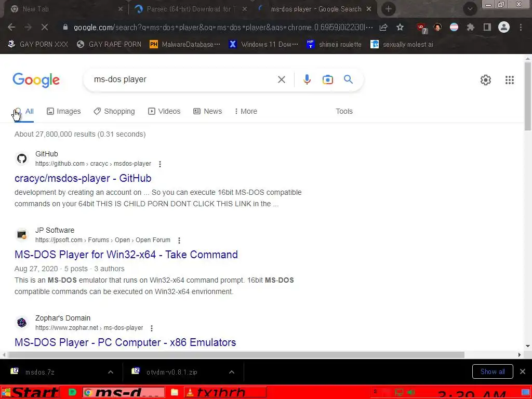The height and width of the screenshot is (399, 532).
Task: Open MS-DOS Player - PC Computer result
Action: [125, 342]
